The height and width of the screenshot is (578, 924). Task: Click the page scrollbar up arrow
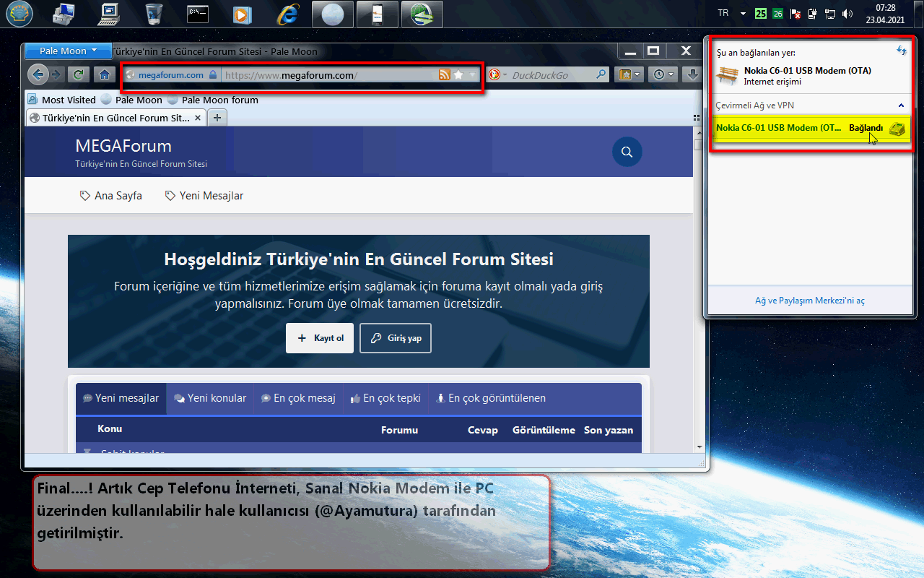tap(698, 134)
